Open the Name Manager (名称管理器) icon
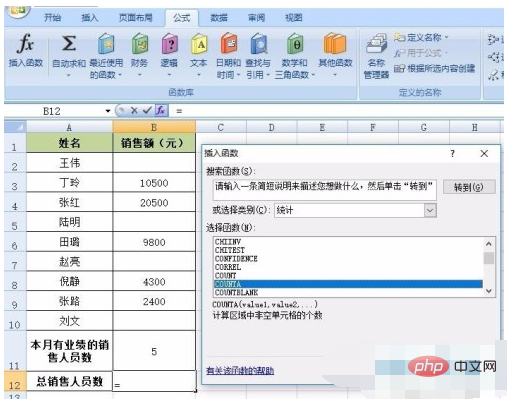The height and width of the screenshot is (399, 507). point(376,44)
